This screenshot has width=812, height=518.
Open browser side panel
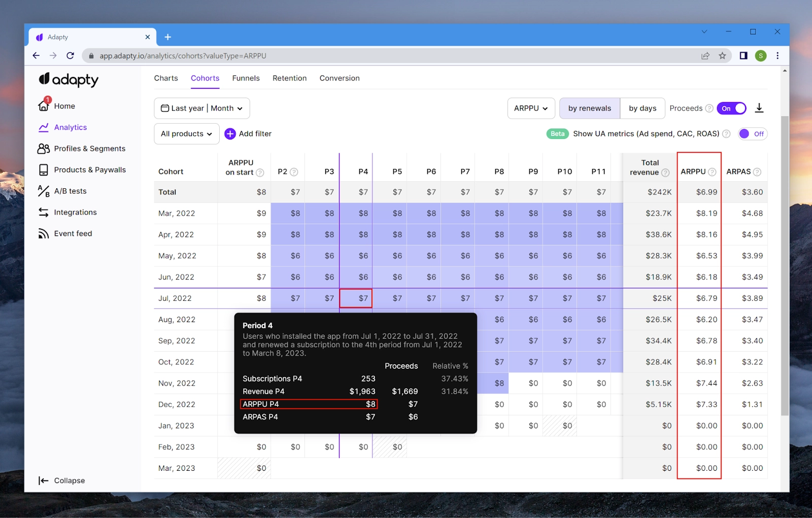click(x=743, y=56)
